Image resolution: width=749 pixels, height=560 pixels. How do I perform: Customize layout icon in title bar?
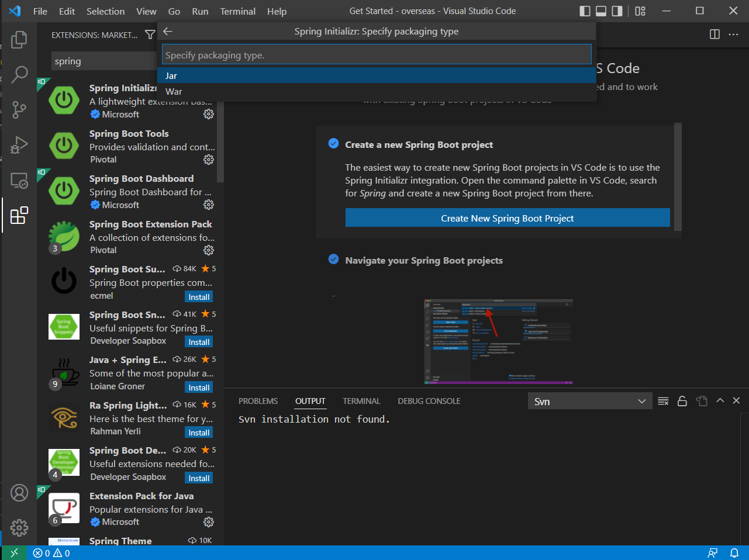[640, 11]
